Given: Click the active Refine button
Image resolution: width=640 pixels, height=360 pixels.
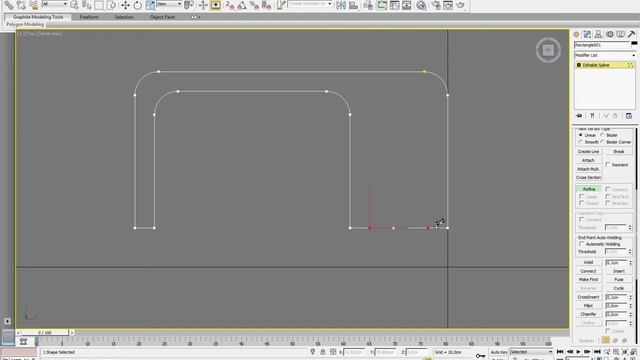Looking at the screenshot, I should 588,189.
